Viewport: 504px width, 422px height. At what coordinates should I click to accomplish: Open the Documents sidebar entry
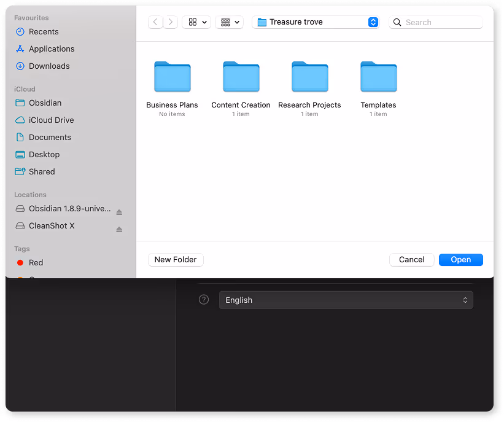click(50, 137)
